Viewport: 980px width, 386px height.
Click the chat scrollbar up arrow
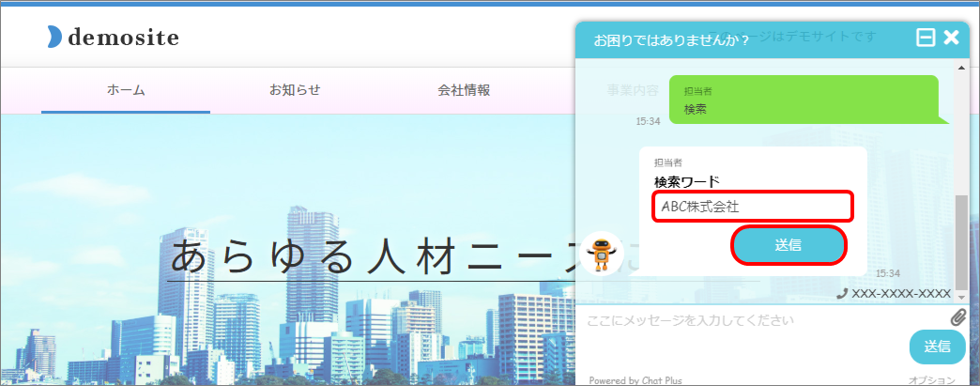click(961, 67)
